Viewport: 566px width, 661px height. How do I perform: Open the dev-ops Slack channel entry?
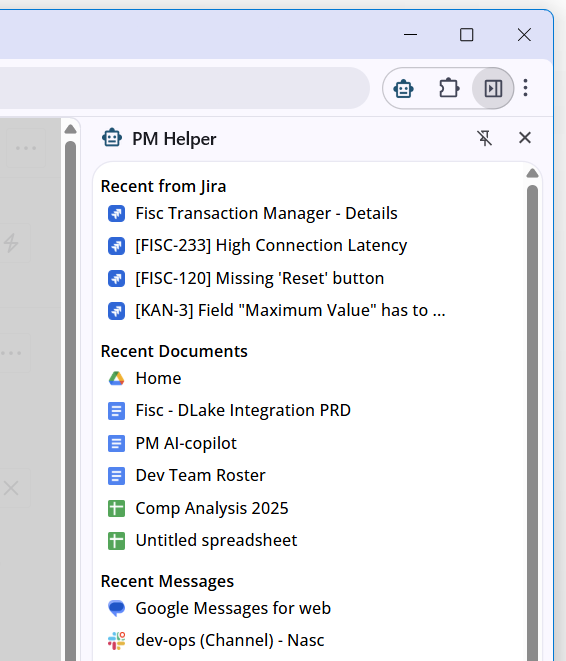[230, 640]
